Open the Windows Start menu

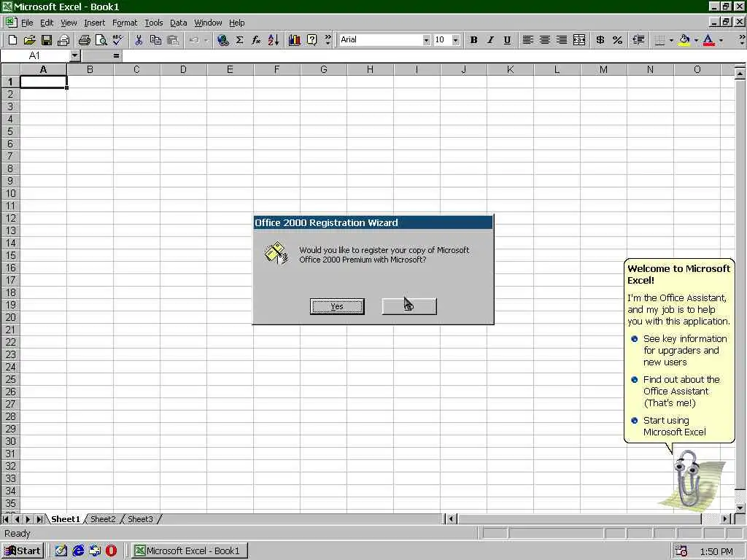[23, 551]
